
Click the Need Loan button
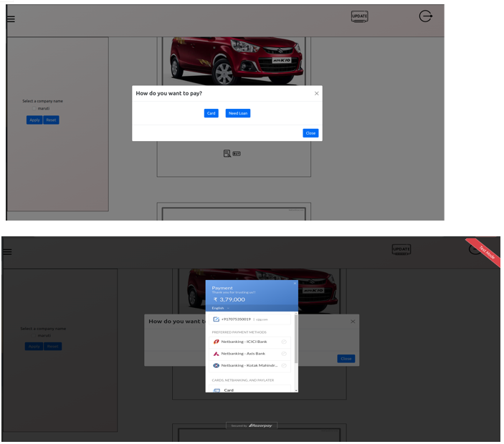(238, 113)
